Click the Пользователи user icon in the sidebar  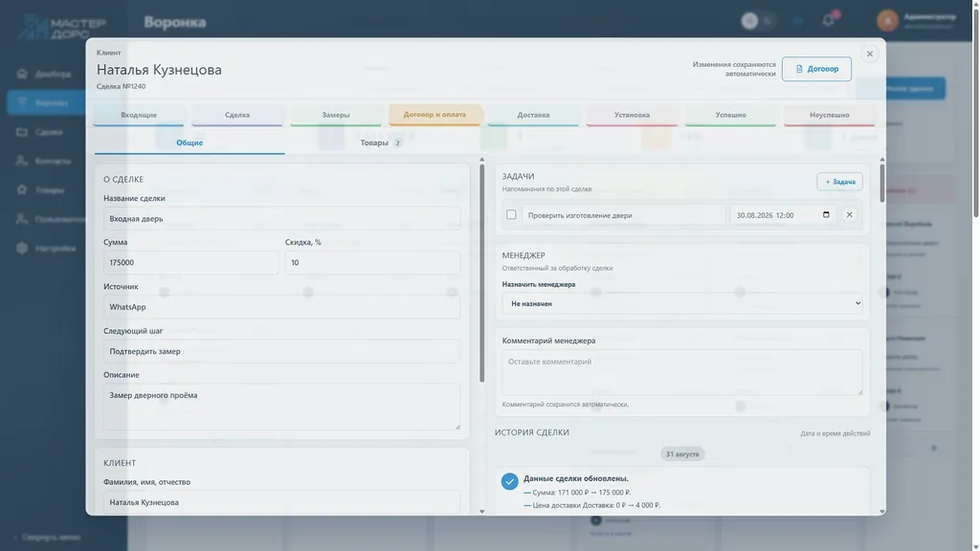pyautogui.click(x=22, y=219)
